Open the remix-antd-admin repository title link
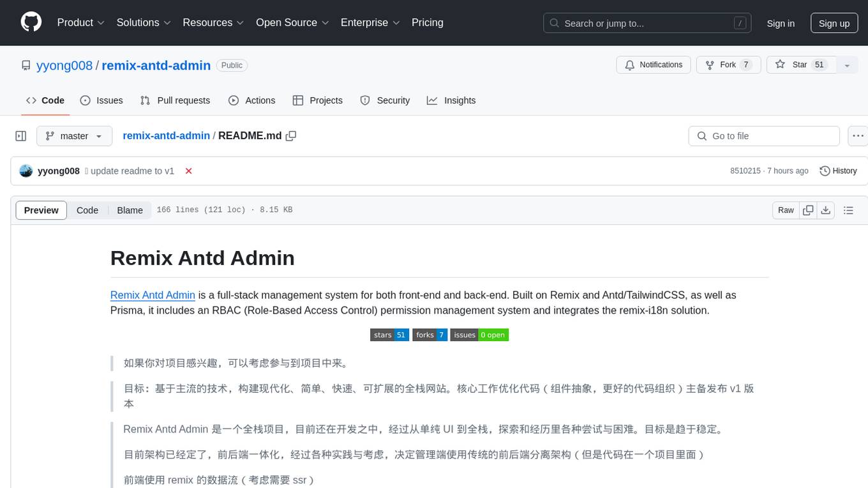This screenshot has height=488, width=868. pyautogui.click(x=156, y=65)
